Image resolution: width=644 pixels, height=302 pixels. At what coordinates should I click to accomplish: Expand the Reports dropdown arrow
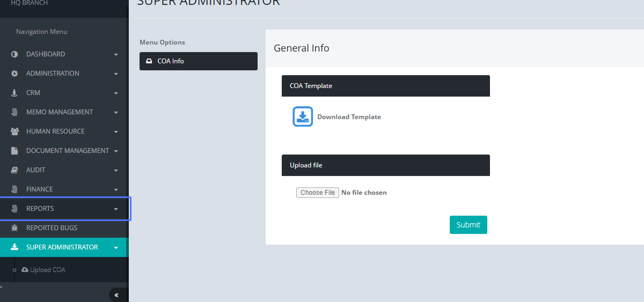(116, 209)
